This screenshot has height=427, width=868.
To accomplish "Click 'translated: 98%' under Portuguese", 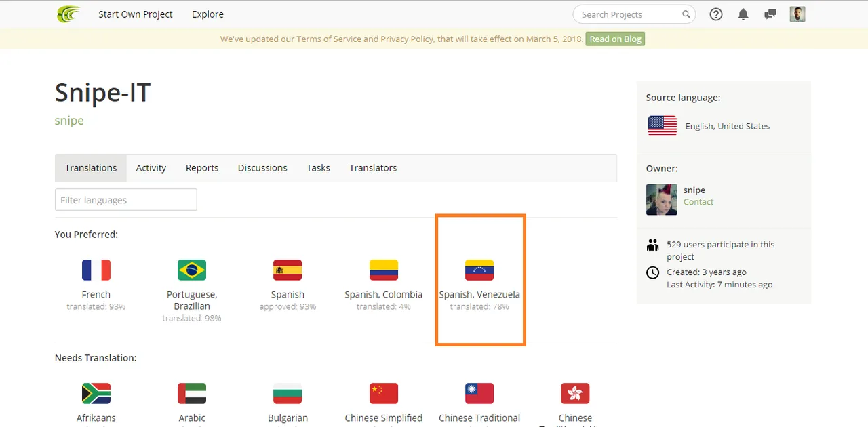I will click(192, 319).
